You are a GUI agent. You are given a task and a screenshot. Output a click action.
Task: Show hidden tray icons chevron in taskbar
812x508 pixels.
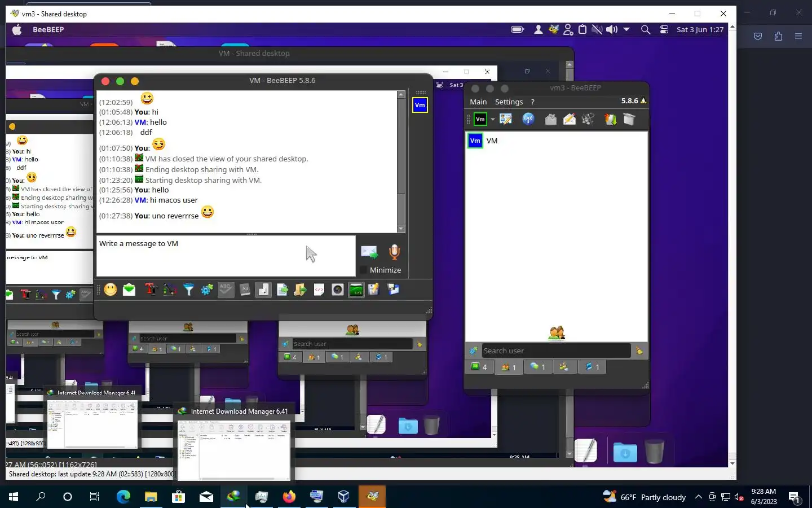click(x=698, y=497)
